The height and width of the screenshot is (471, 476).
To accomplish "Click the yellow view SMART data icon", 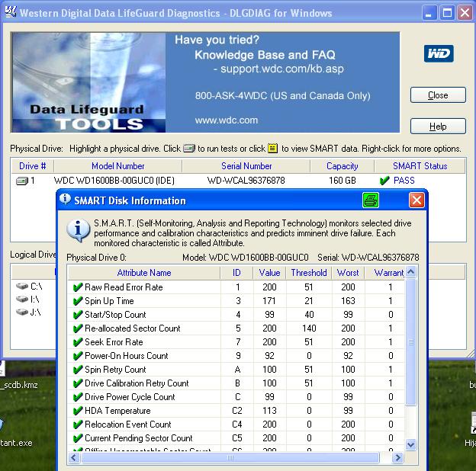I will tap(272, 148).
